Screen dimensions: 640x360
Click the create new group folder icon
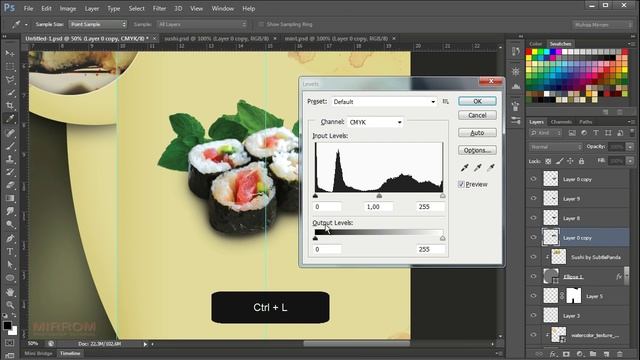click(593, 354)
